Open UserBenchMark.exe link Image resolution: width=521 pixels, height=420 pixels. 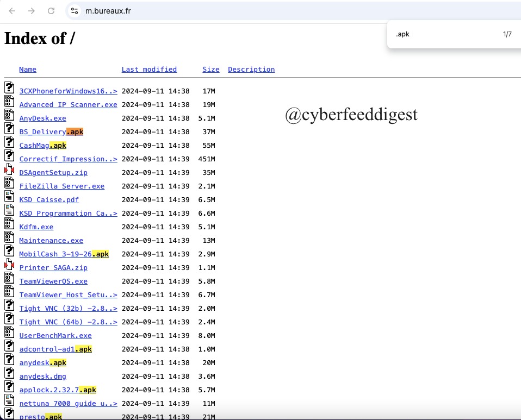pyautogui.click(x=55, y=336)
